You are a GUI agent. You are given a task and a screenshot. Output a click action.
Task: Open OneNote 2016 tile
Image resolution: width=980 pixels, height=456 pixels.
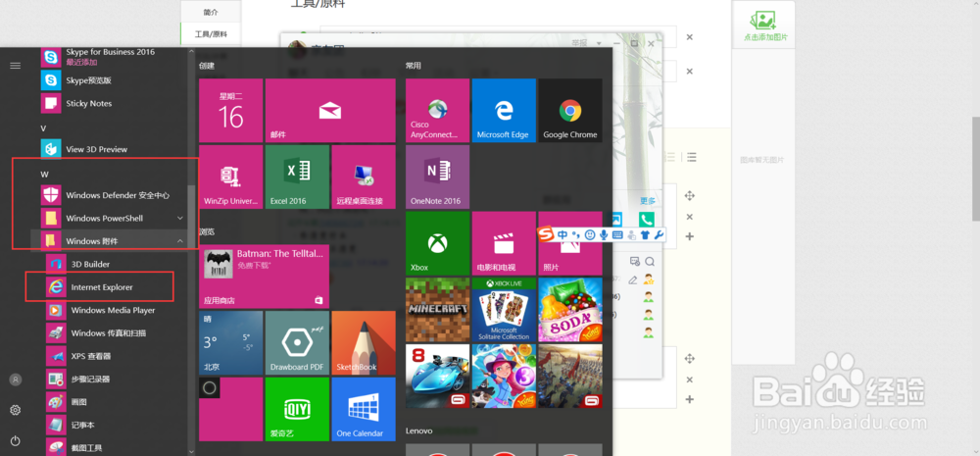[437, 177]
